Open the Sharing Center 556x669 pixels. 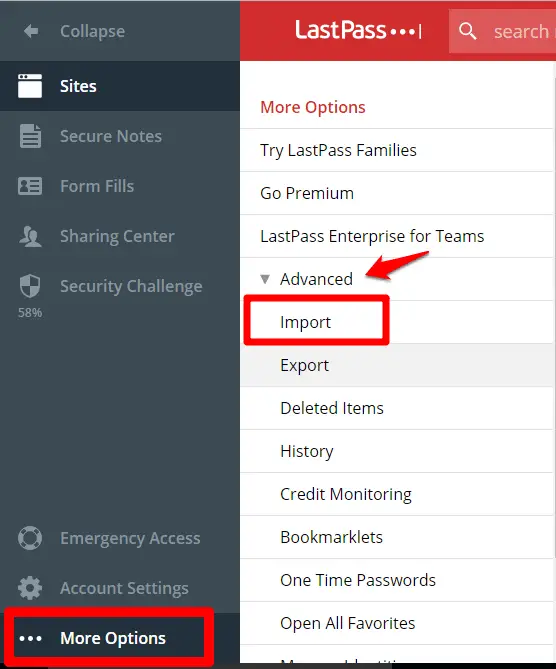pyautogui.click(x=119, y=236)
